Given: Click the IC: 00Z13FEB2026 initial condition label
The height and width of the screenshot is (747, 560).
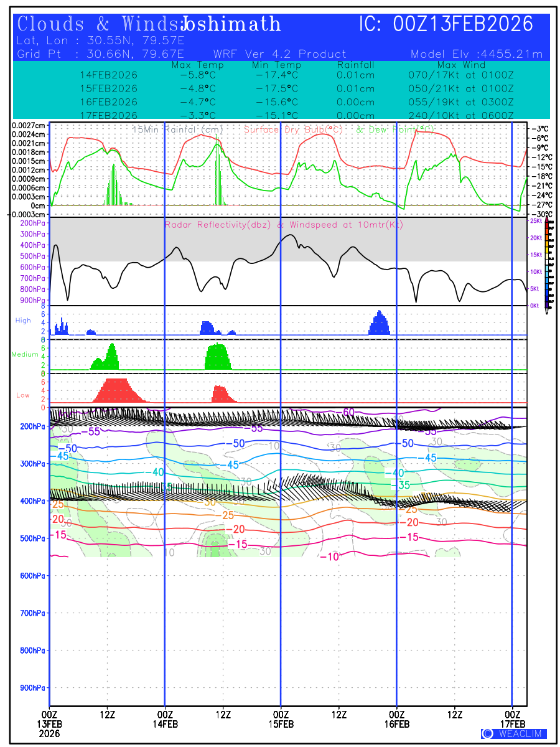Looking at the screenshot, I should [x=446, y=25].
